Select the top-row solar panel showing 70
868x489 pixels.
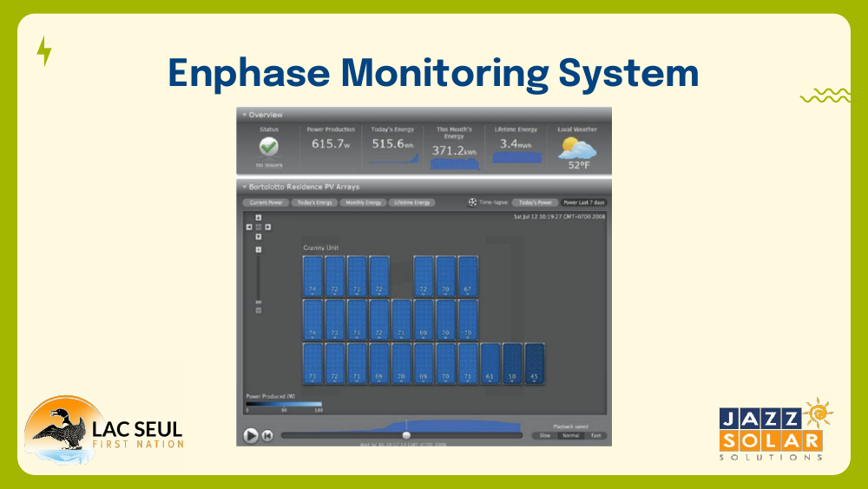445,276
